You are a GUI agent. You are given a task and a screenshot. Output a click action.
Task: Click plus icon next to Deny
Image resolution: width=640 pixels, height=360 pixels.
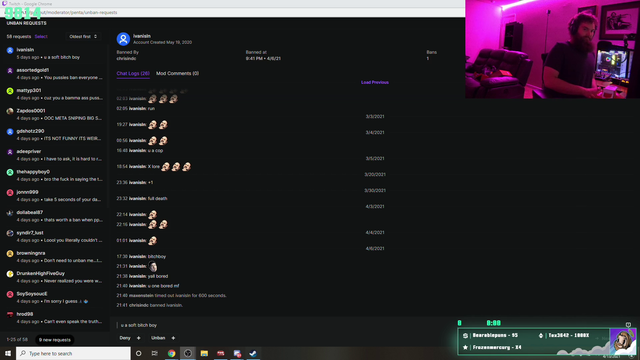(138, 338)
